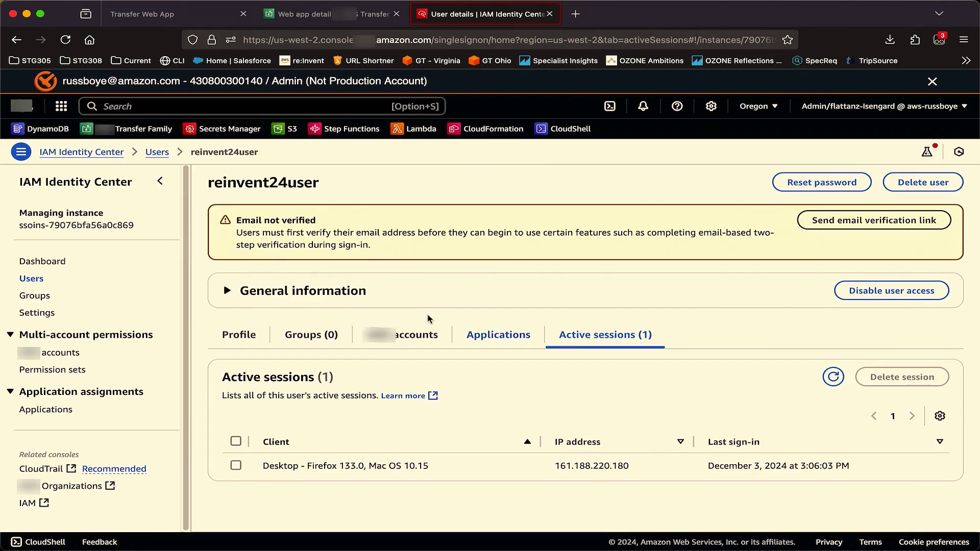Go to Dashboard in the side navigation
Image resolution: width=980 pixels, height=551 pixels.
coord(42,261)
